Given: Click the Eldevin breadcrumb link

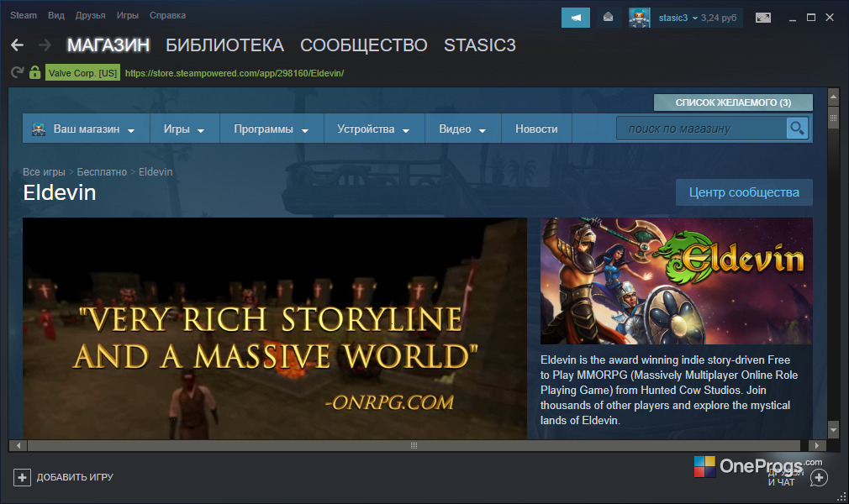Looking at the screenshot, I should point(156,171).
